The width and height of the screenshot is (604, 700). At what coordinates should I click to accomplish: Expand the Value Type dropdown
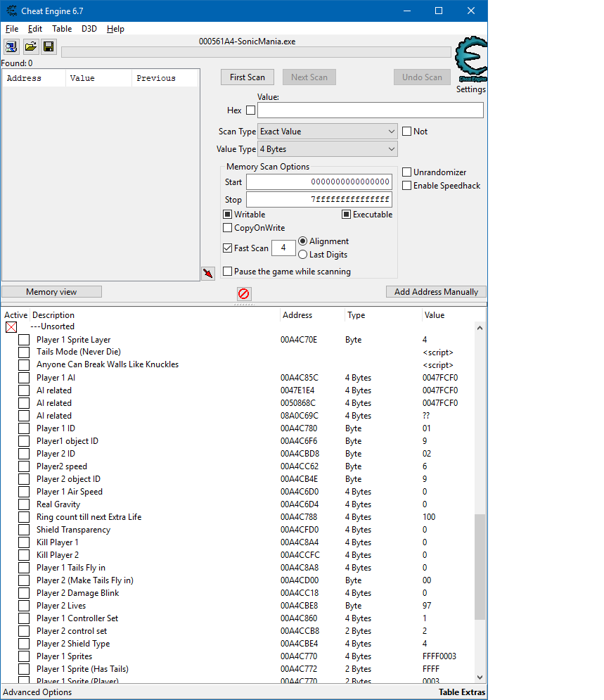(327, 149)
